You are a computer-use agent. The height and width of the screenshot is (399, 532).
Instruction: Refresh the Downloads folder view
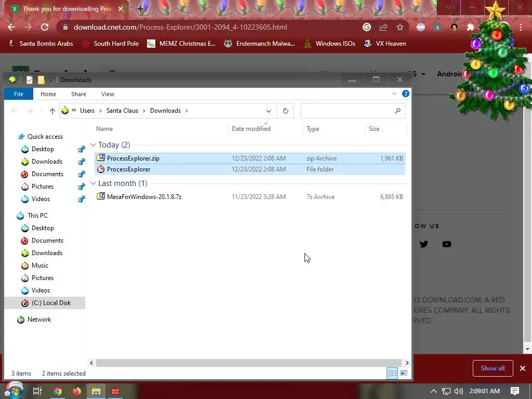click(x=286, y=111)
